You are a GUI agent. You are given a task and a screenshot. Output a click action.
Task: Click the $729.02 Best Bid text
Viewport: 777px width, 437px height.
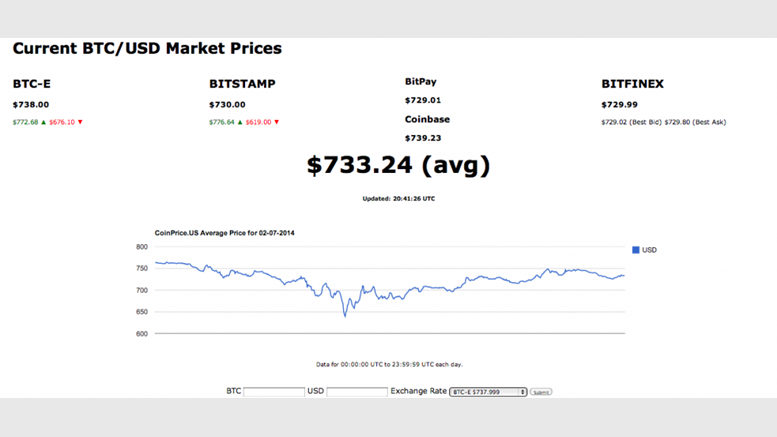(631, 122)
